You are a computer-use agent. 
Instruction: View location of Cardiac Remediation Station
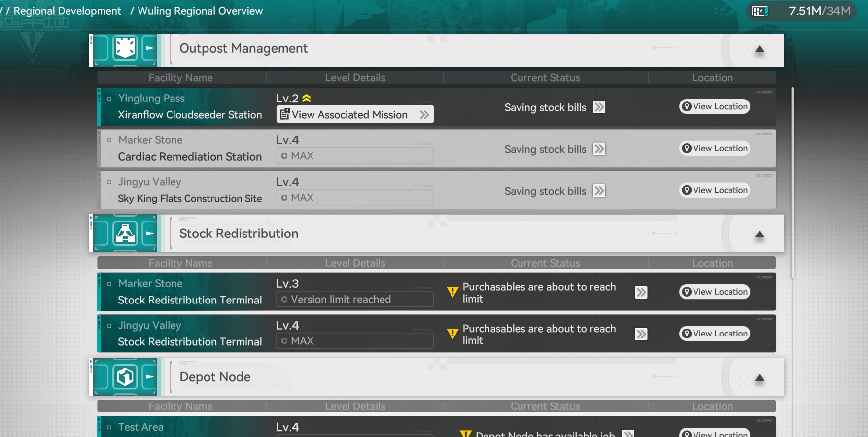tap(715, 148)
